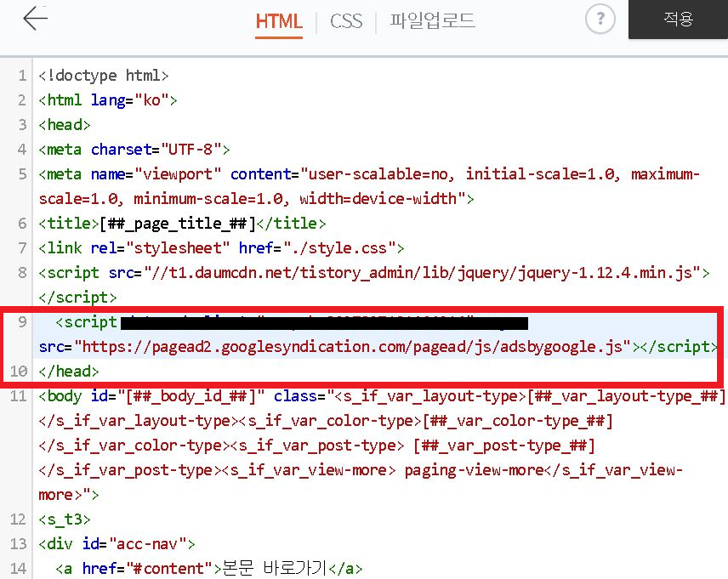Go back with the left arrow icon
Image resolution: width=728 pixels, height=579 pixels.
click(x=35, y=19)
